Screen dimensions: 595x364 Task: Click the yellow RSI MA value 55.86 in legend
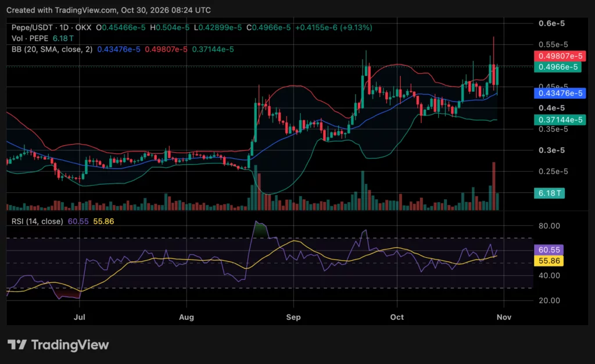(103, 221)
